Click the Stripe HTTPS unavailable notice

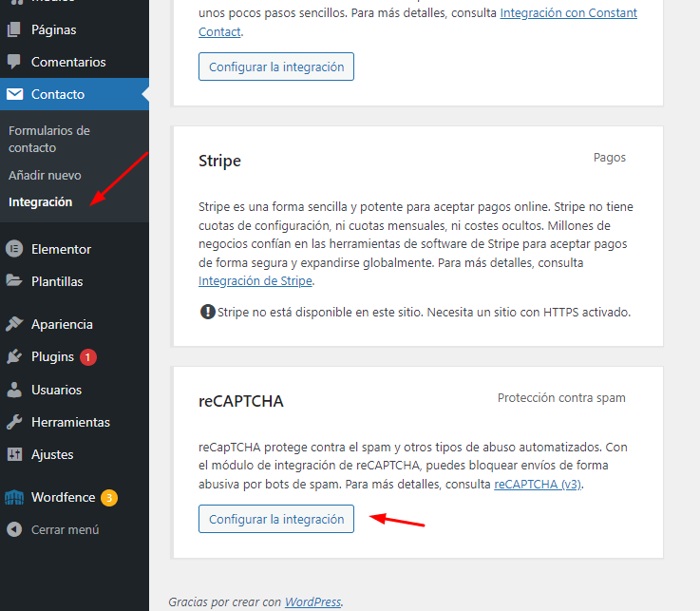tap(415, 312)
